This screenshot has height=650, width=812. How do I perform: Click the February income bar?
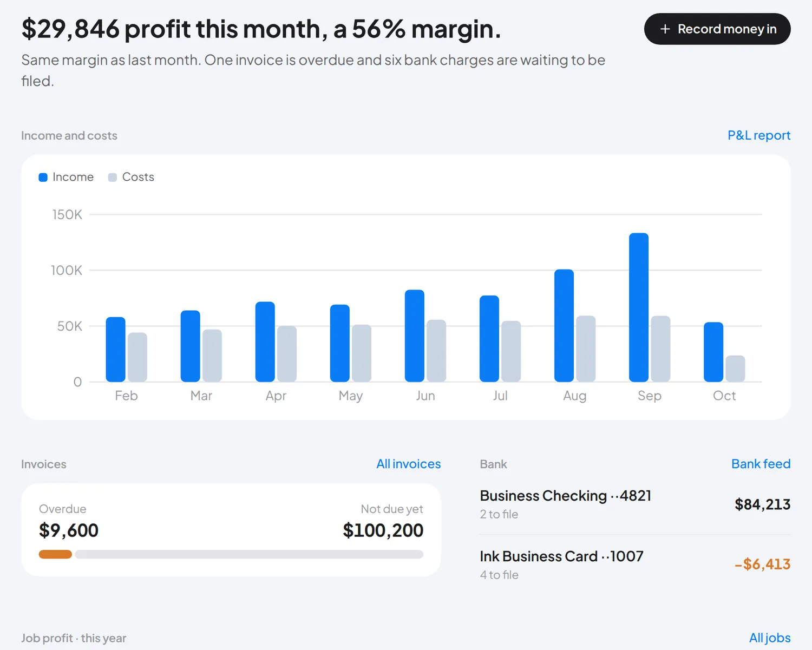[x=116, y=350]
